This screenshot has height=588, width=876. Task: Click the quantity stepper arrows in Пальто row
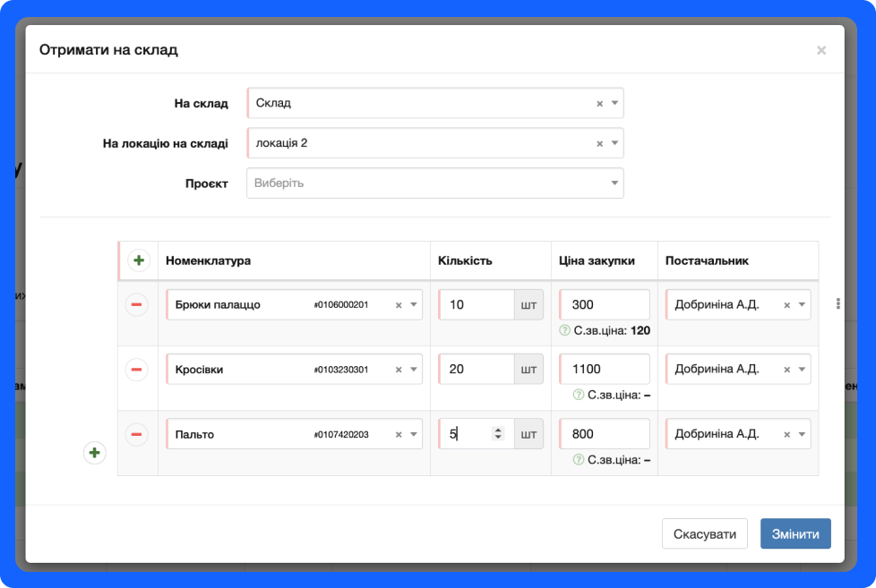point(499,434)
